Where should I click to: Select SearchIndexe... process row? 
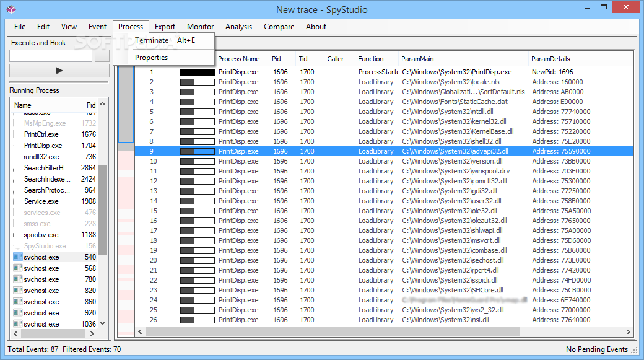[x=54, y=179]
